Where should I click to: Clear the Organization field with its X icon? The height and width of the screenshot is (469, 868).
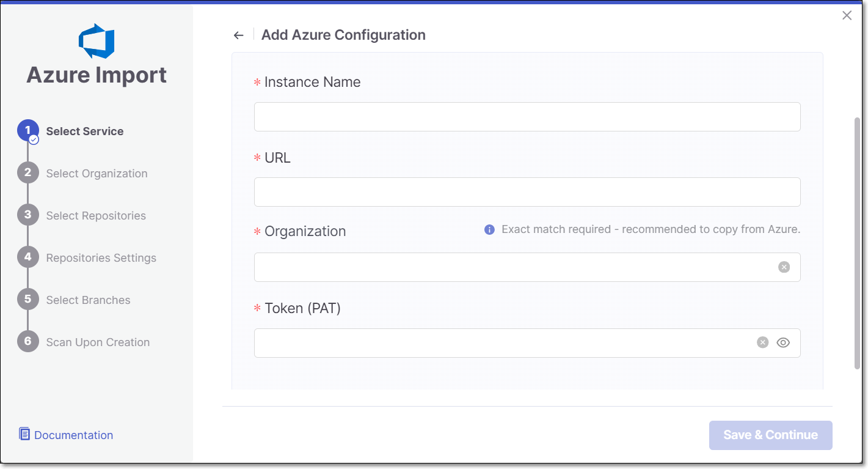coord(784,267)
